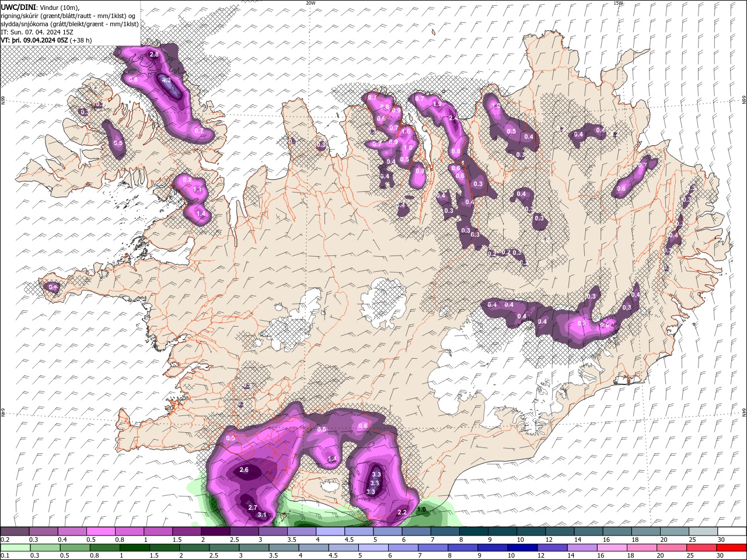The height and width of the screenshot is (560, 747).
Task: Click the 'VT: þri. 09.04.2024 05Z' valid time line
Action: [x=35, y=40]
